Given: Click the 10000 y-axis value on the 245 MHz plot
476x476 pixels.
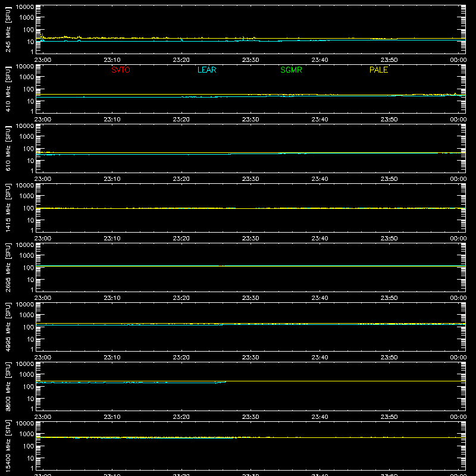Looking at the screenshot, I should [25, 7].
